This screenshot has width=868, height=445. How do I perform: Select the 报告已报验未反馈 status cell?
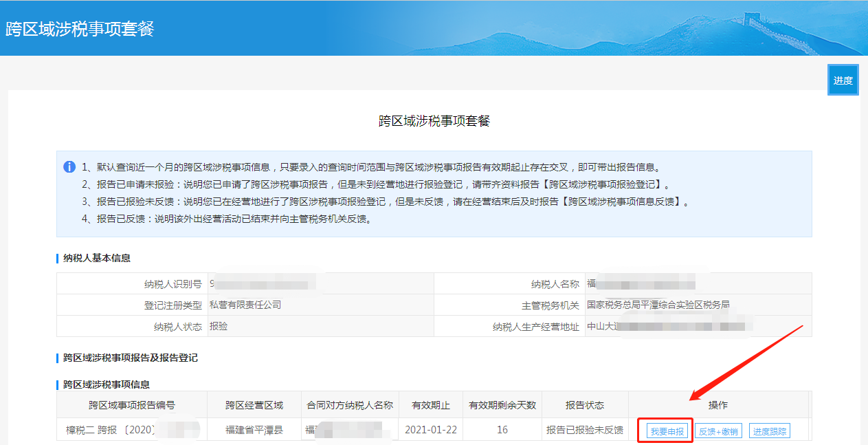584,430
